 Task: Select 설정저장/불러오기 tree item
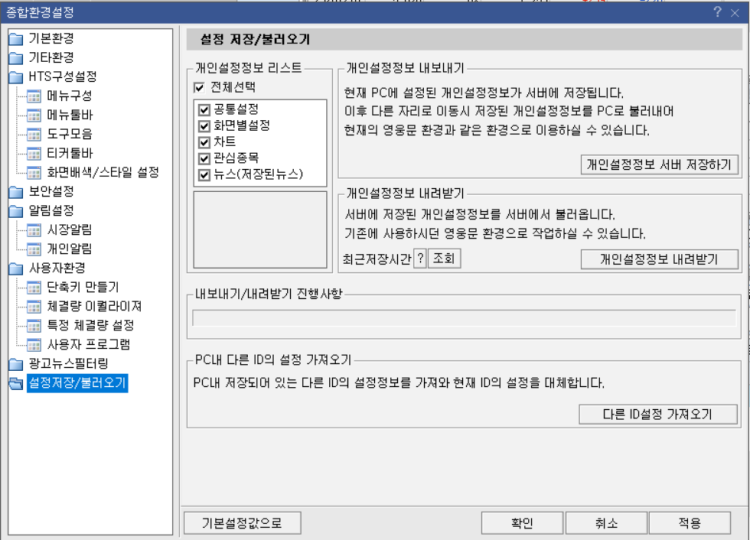(x=77, y=383)
